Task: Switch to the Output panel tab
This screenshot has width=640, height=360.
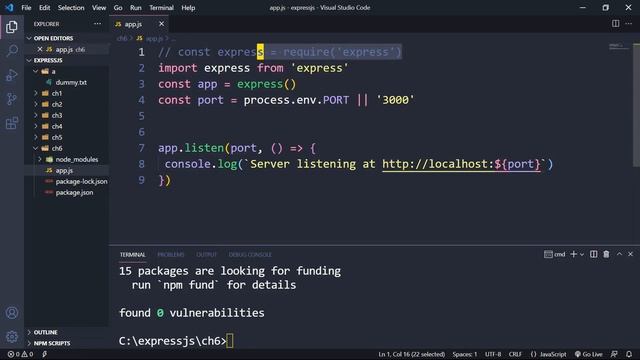Action: pos(207,254)
